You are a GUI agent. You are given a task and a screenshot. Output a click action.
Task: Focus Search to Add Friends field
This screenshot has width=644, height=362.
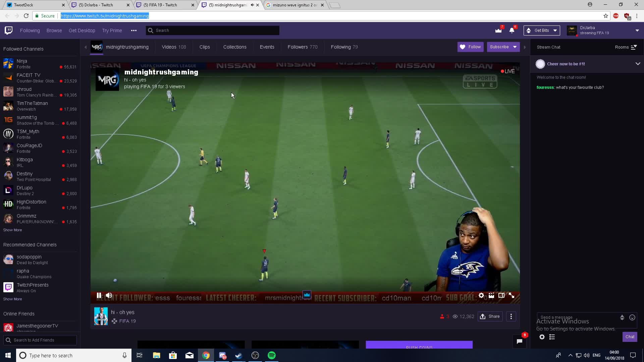point(40,340)
